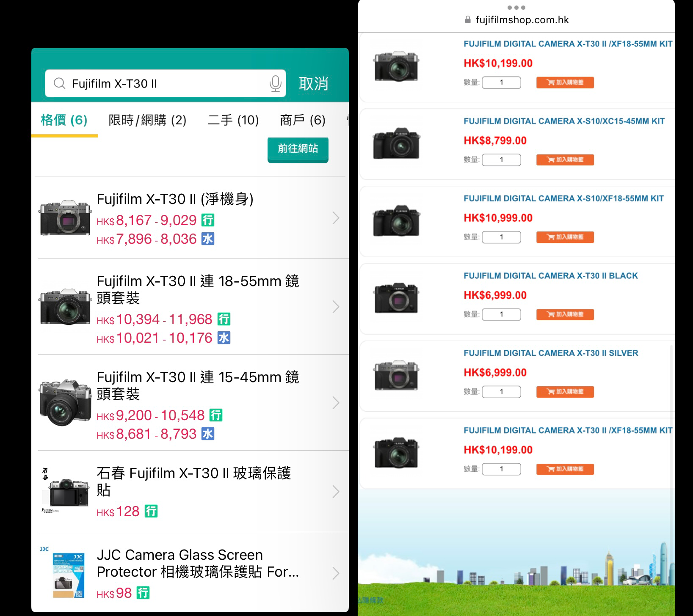Screen dimensions: 693x616
Task: Open first X-T30 II /XF18-55MM KIT link
Action: pos(568,44)
